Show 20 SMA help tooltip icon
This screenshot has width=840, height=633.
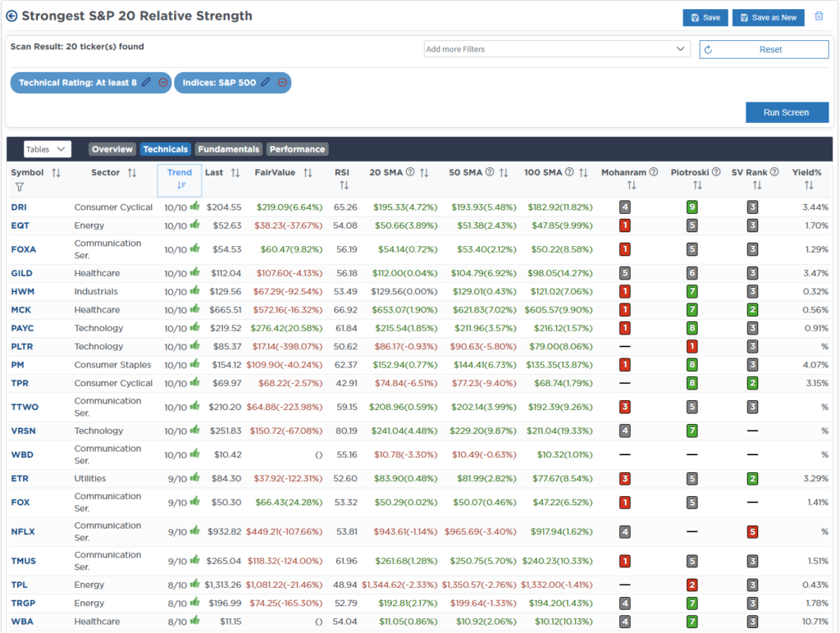click(410, 172)
